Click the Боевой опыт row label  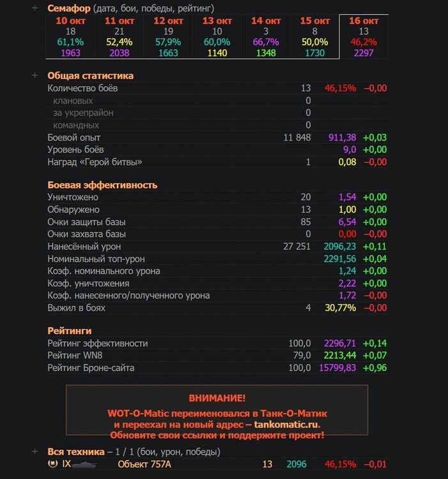(x=74, y=137)
